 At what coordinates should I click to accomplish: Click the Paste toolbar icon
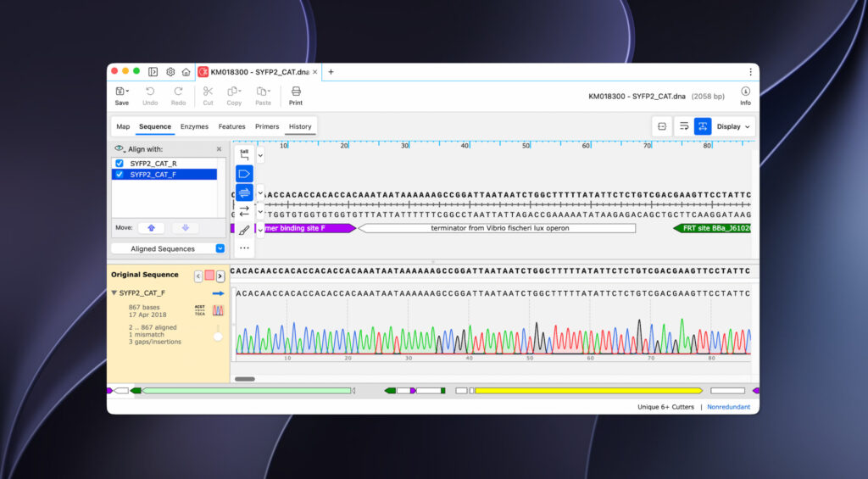[263, 92]
